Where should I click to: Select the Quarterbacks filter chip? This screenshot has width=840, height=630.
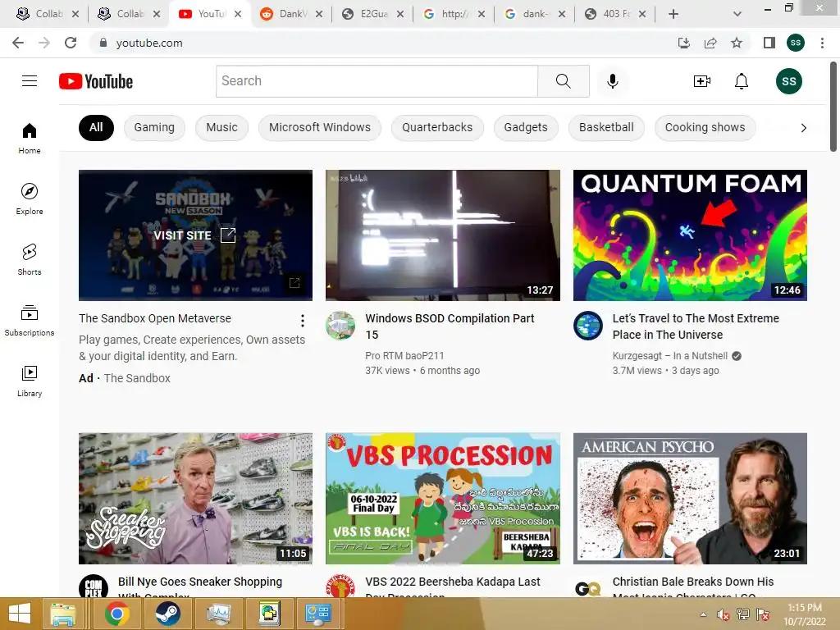click(437, 127)
